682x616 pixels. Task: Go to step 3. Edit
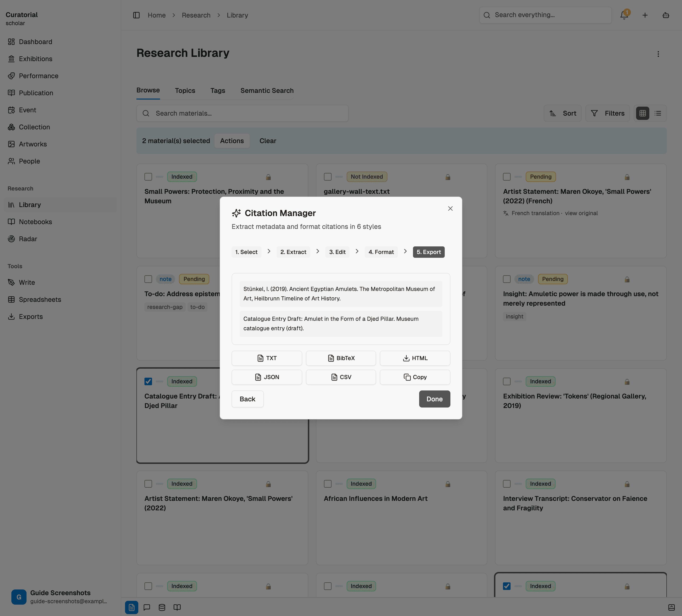(337, 252)
